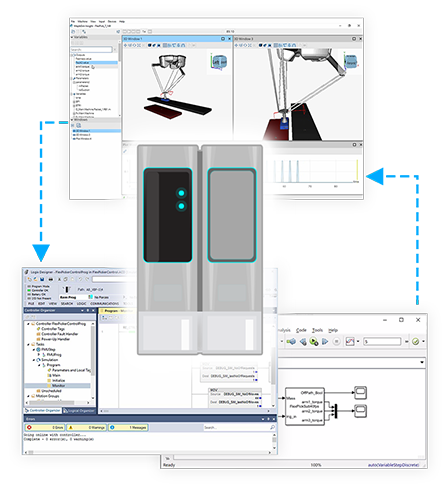Click the step back icon in Simulink toolbar

click(x=303, y=341)
